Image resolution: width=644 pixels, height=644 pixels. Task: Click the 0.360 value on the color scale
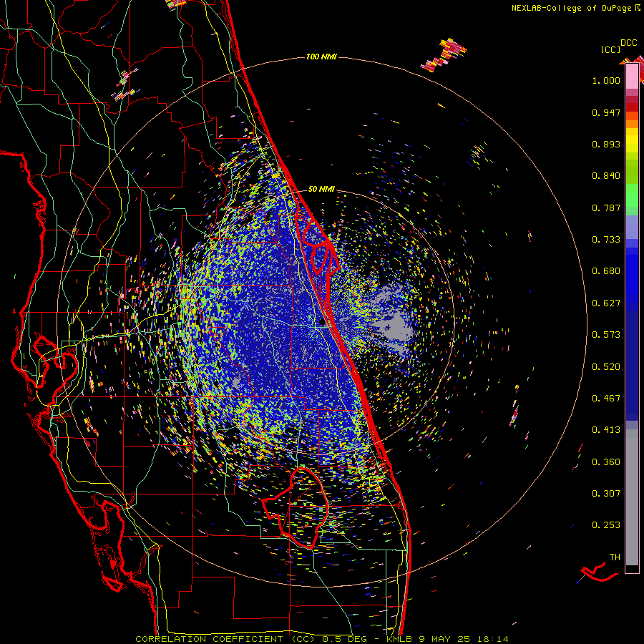click(x=606, y=462)
